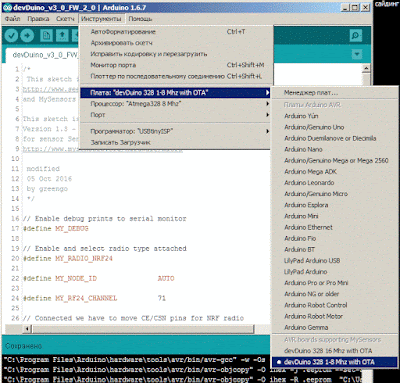The height and width of the screenshot is (383, 400).
Task: Click the Arduino title bar app icon
Action: (x=7, y=7)
